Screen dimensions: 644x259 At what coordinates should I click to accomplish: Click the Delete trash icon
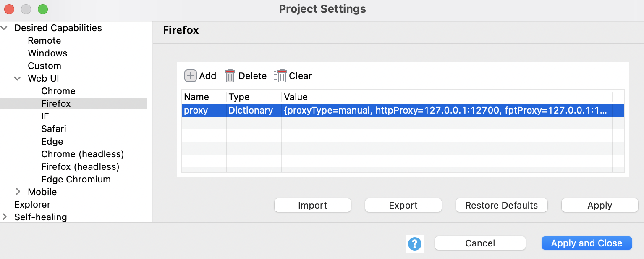[x=230, y=76]
